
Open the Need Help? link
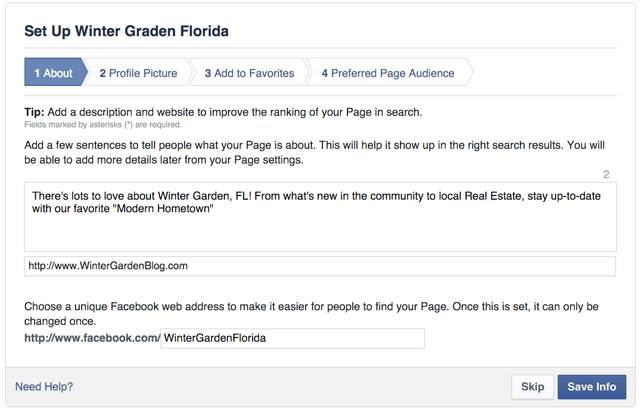pyautogui.click(x=44, y=387)
